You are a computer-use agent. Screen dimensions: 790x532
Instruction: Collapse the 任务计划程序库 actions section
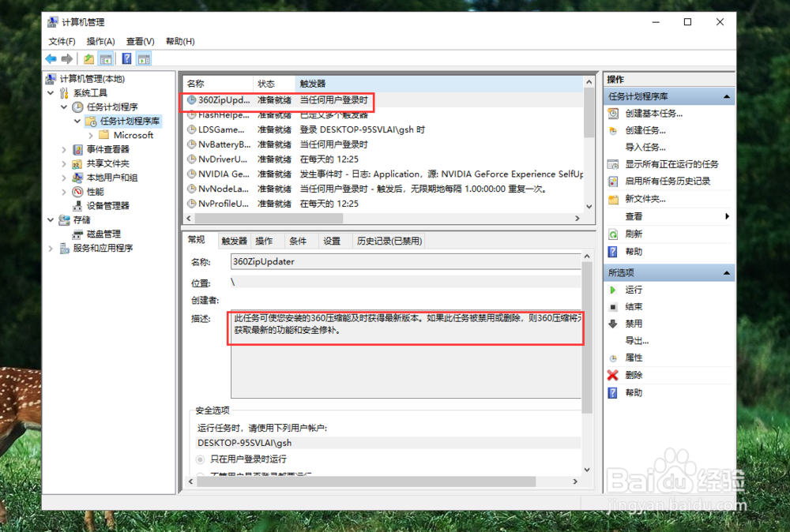(727, 96)
